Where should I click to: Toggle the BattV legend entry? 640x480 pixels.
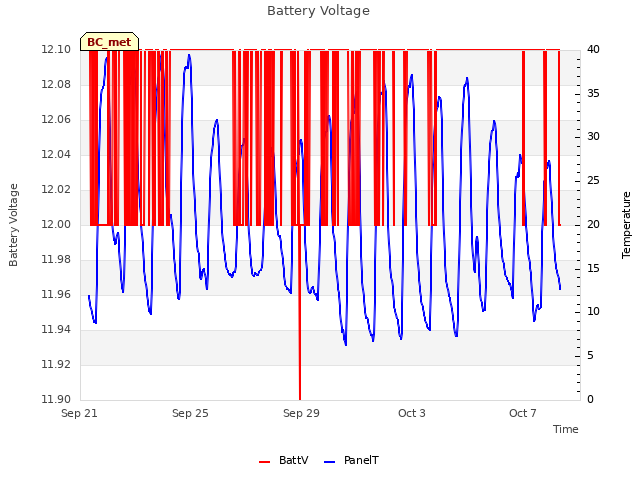284,460
